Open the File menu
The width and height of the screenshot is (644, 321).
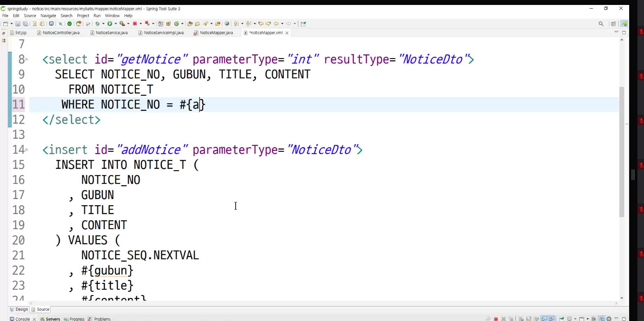click(5, 16)
